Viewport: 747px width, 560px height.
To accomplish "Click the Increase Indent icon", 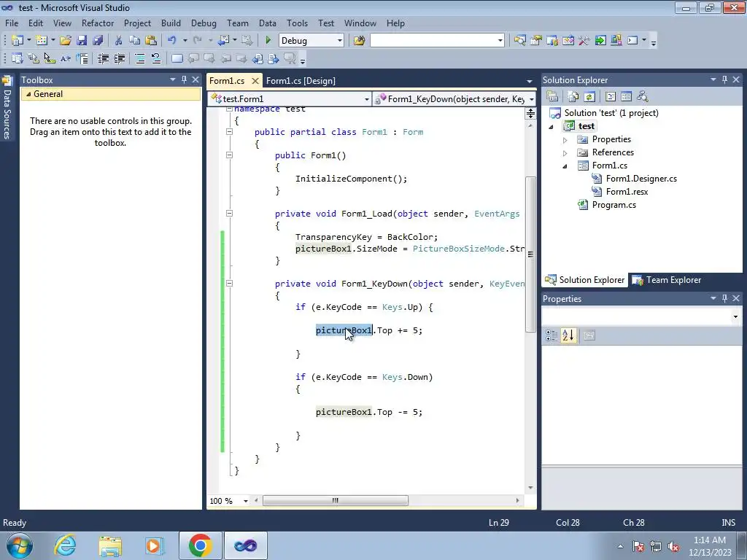I will coord(119,58).
